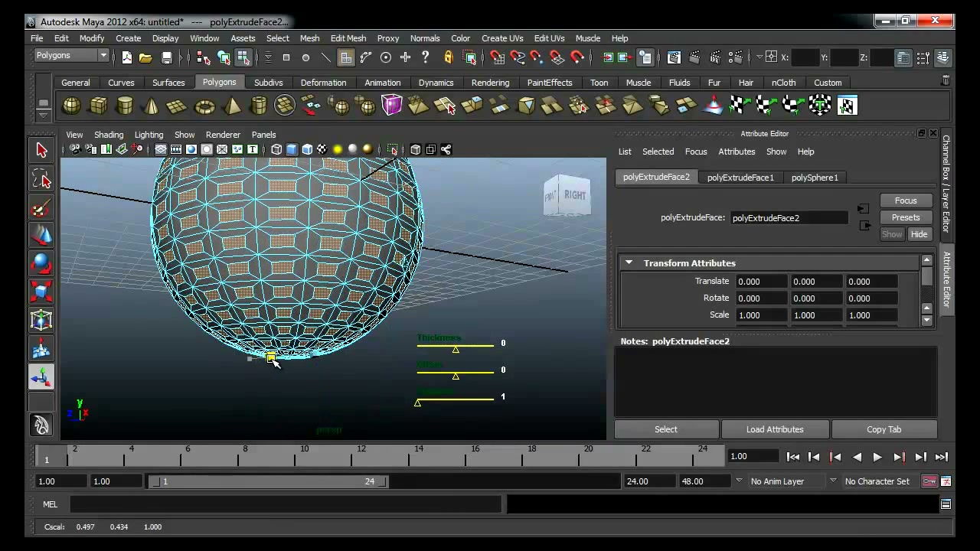Switch to the polySphere1 tab

(815, 178)
